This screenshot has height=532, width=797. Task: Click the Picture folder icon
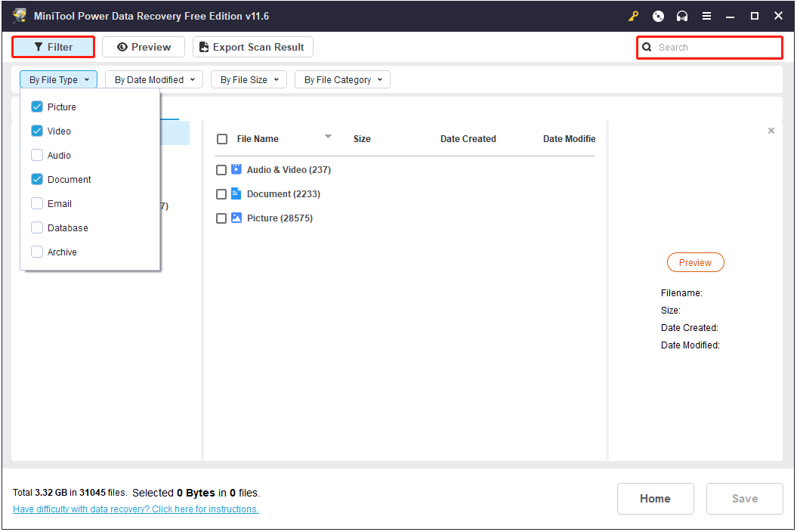(236, 218)
